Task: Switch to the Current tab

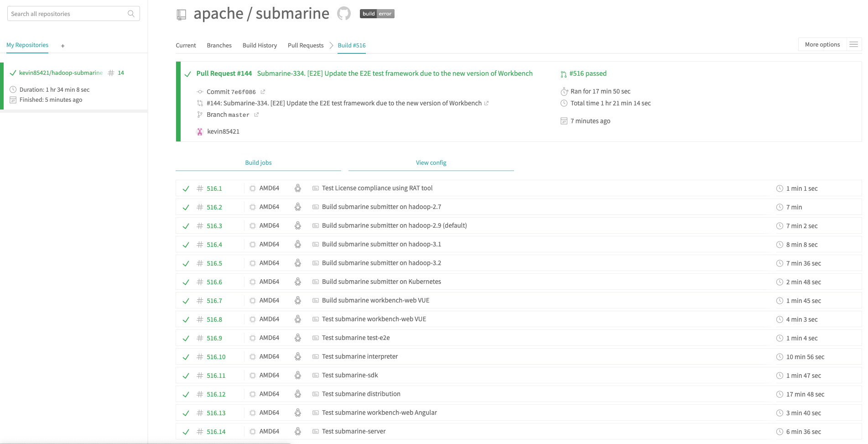Action: pyautogui.click(x=186, y=45)
